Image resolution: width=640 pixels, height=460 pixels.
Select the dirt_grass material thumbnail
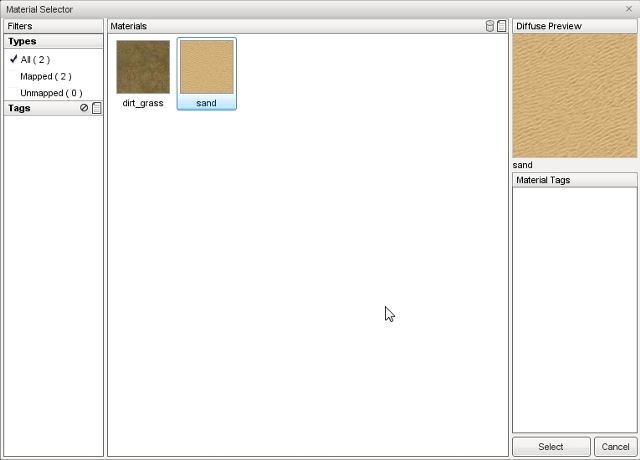pyautogui.click(x=143, y=67)
